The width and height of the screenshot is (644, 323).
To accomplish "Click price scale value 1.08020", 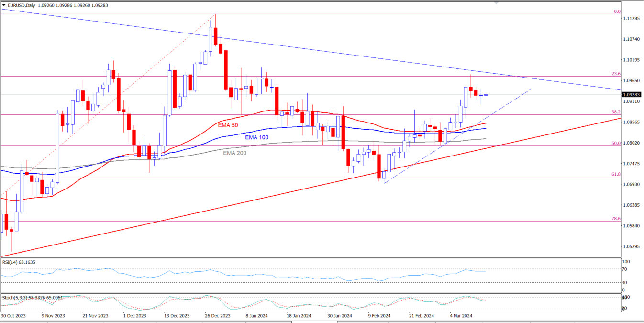I will (x=632, y=143).
